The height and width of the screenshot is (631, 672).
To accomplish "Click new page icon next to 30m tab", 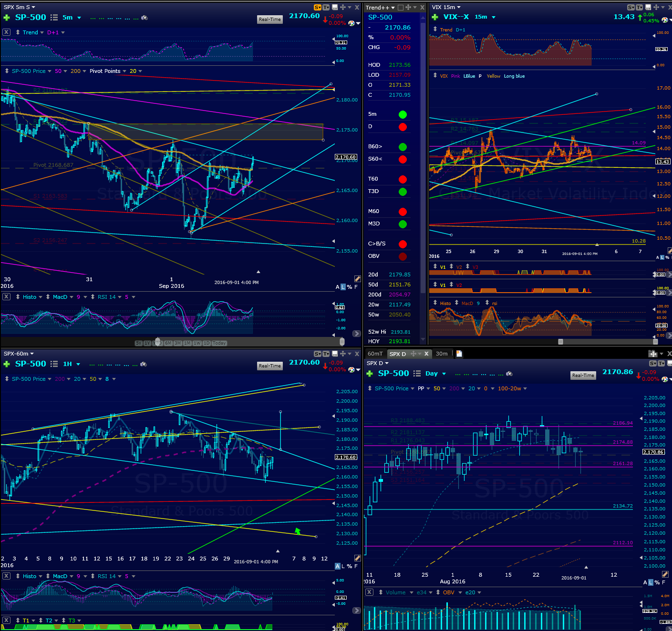I will (x=459, y=354).
